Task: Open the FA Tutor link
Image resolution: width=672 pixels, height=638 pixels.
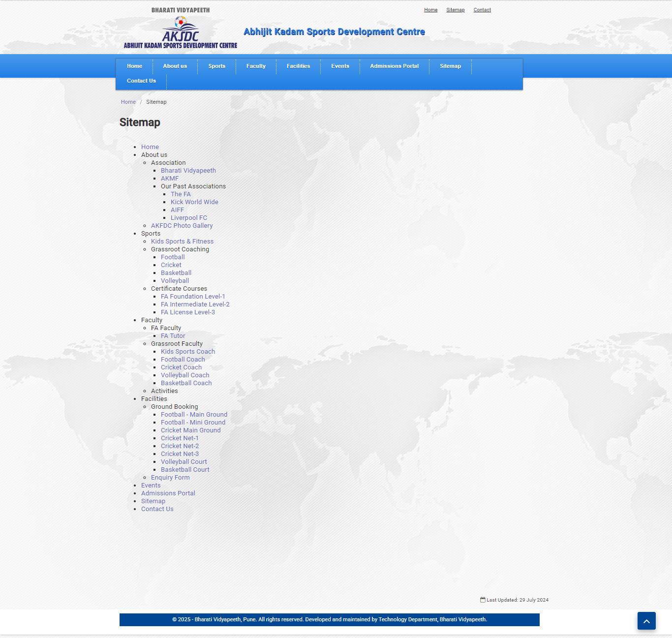Action: (173, 336)
